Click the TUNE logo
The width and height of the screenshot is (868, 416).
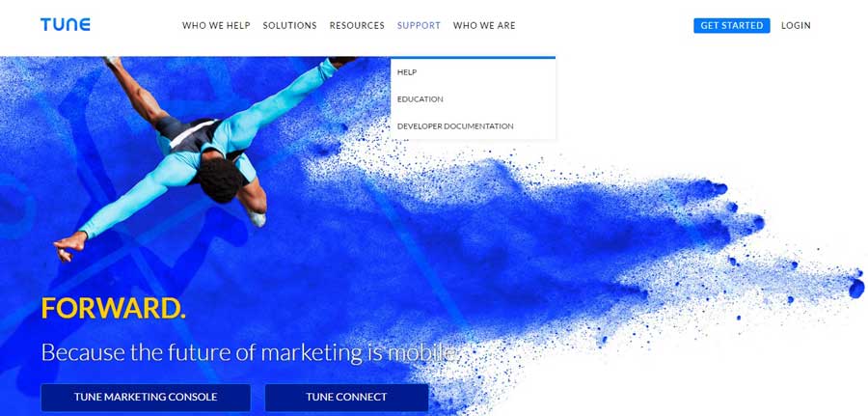[x=66, y=25]
